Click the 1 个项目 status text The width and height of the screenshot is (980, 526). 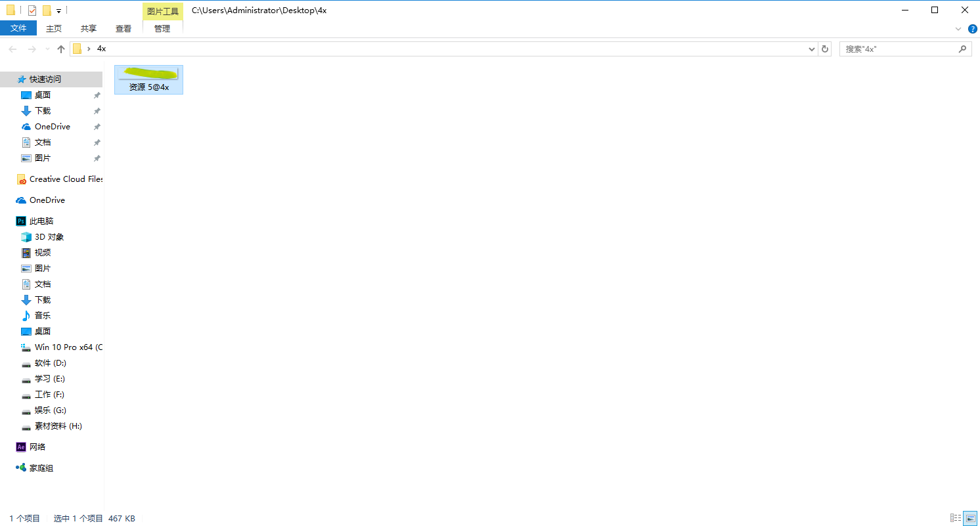point(25,518)
